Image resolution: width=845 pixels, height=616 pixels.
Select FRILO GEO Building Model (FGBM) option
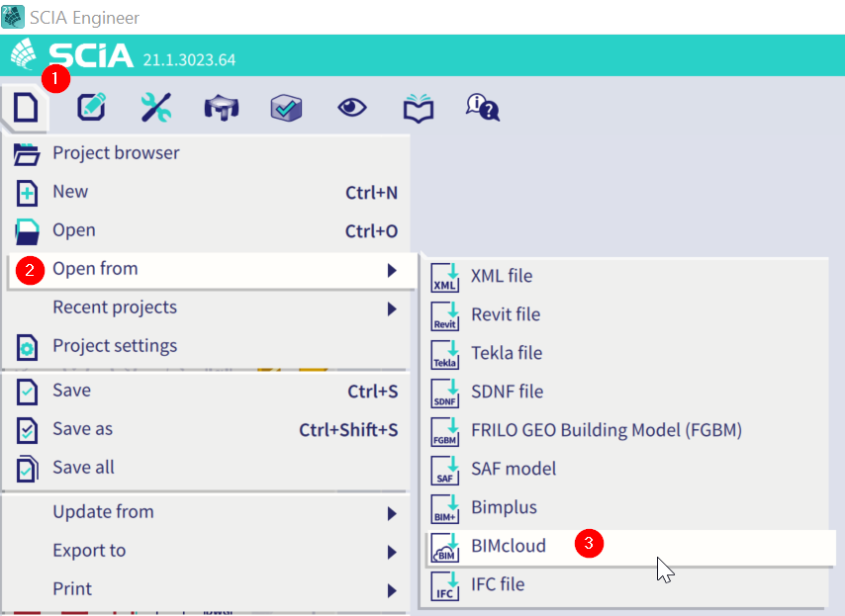point(625,431)
